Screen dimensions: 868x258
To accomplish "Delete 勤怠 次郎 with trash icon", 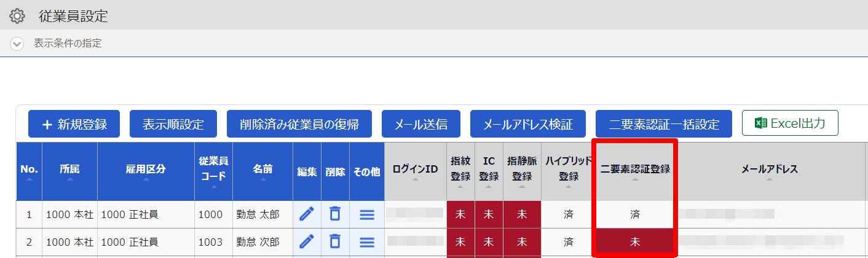I will coord(334,241).
